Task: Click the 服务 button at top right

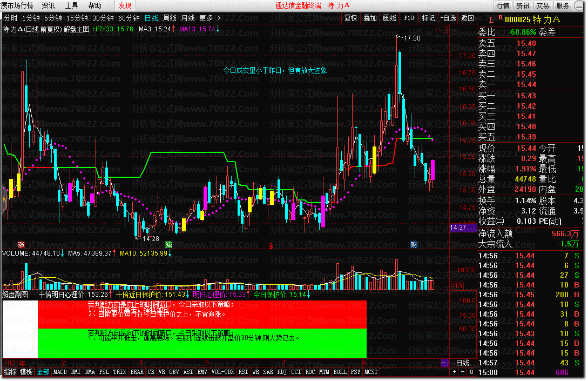Action: [x=563, y=5]
